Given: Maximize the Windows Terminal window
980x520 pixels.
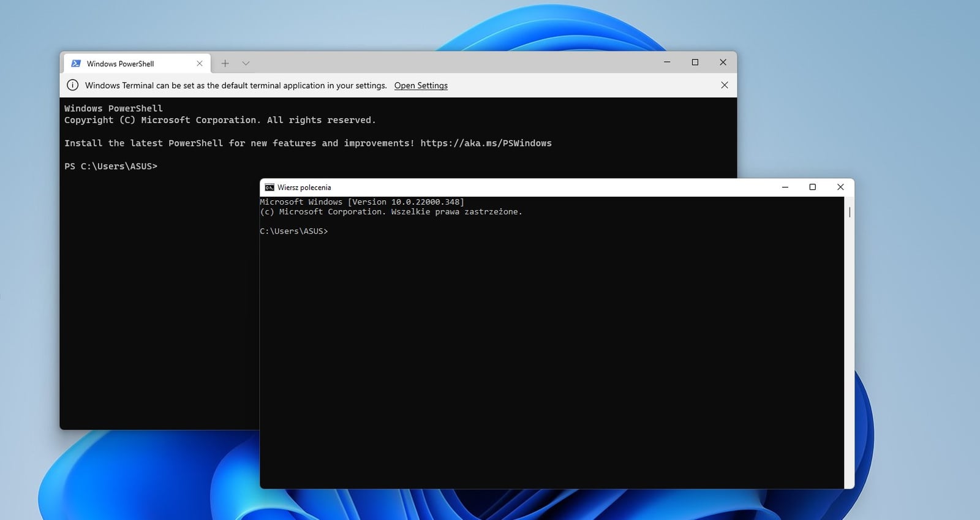Looking at the screenshot, I should 695,62.
